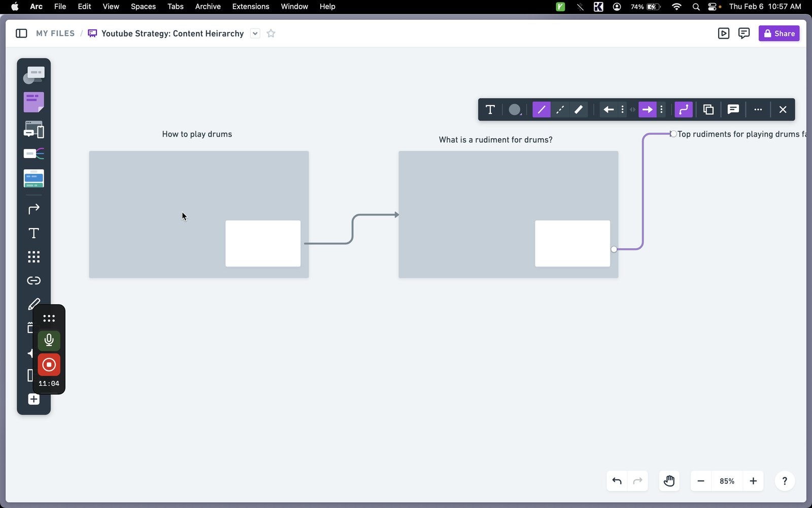Screen dimensions: 812x508
Task: Set connector to thick line style
Action: [x=579, y=110]
